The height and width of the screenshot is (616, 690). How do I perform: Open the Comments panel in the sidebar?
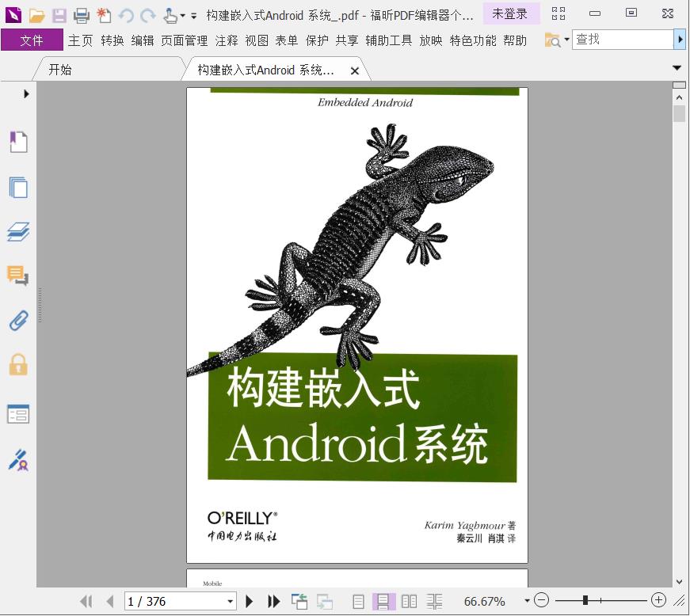pos(18,276)
